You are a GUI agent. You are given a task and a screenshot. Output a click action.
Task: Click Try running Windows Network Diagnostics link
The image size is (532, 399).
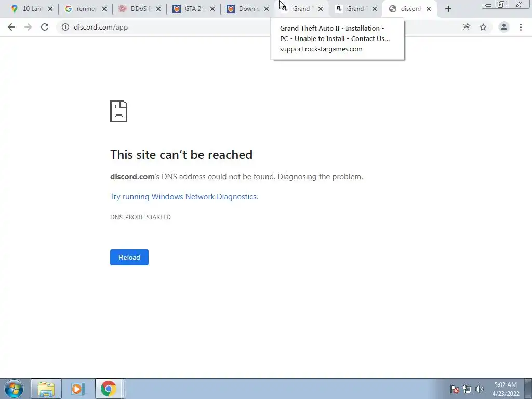tap(184, 197)
